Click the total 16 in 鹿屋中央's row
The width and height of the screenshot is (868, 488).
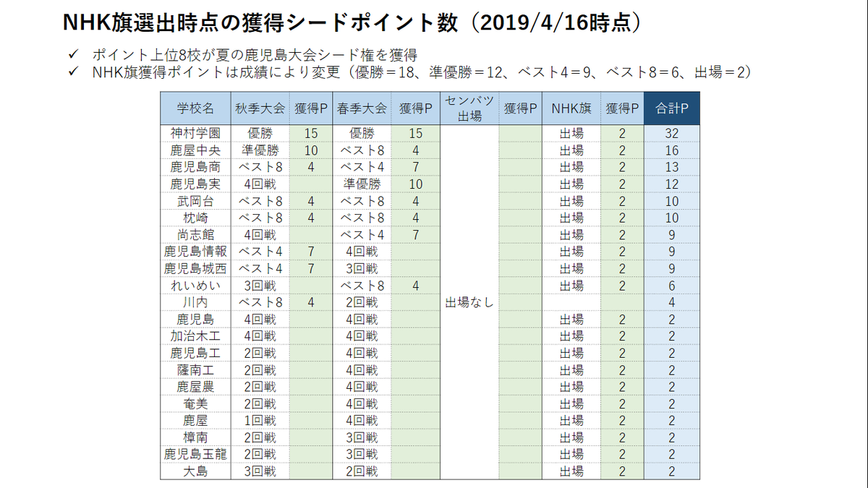672,150
